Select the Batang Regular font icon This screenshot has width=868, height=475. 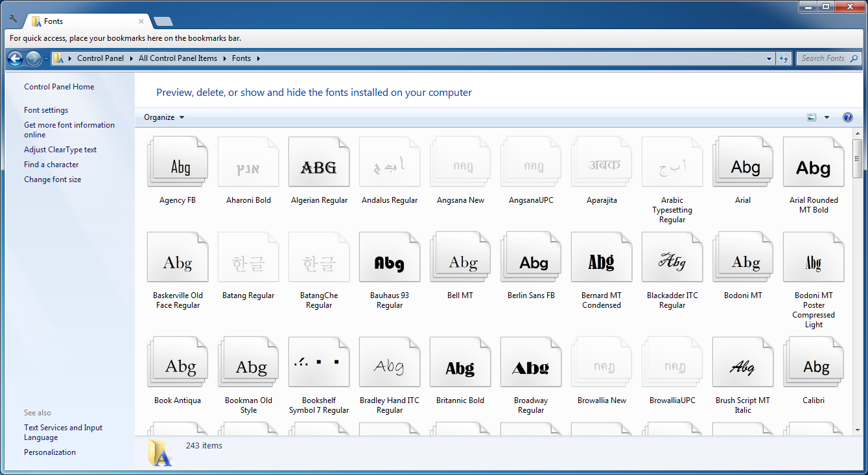coord(248,258)
